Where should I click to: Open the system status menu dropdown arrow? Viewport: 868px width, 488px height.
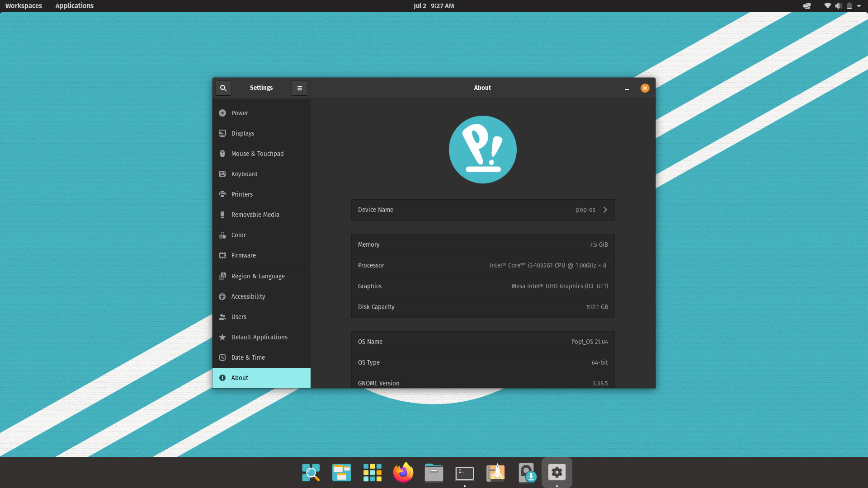[x=860, y=6]
